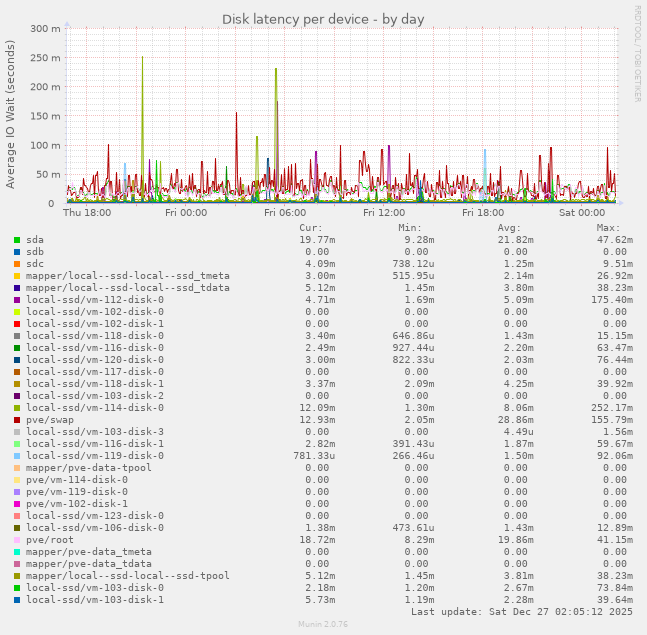Click the vm-112-disk-0 purple swatch
Image resolution: width=647 pixels, height=635 pixels.
coord(17,300)
